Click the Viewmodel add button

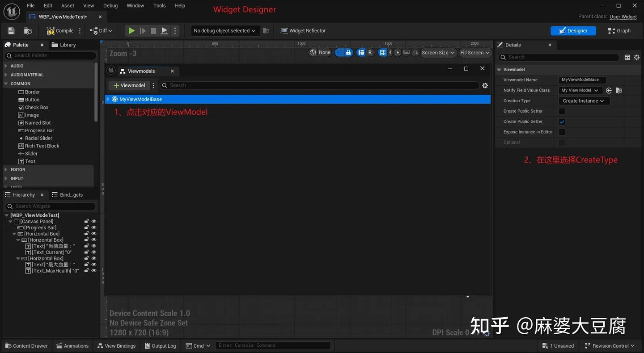(x=129, y=85)
